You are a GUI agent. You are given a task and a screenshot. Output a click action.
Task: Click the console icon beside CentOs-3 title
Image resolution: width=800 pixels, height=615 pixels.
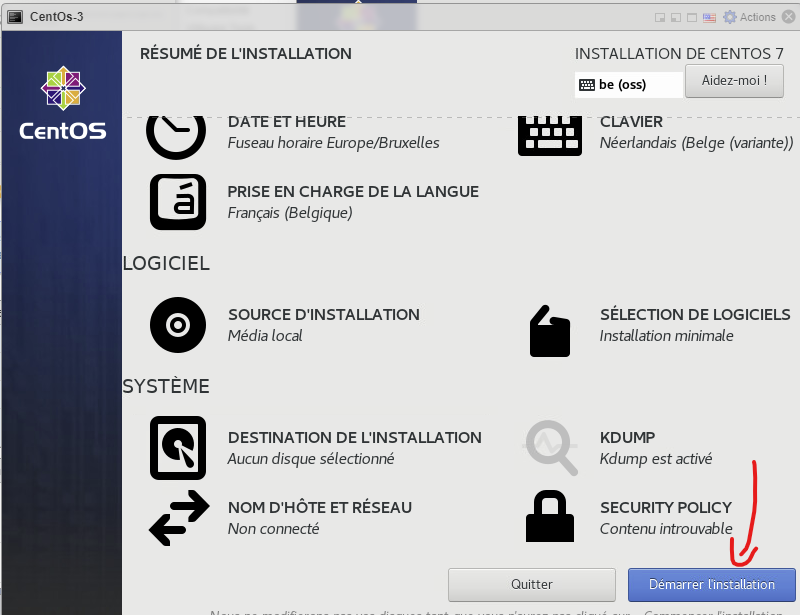point(15,17)
